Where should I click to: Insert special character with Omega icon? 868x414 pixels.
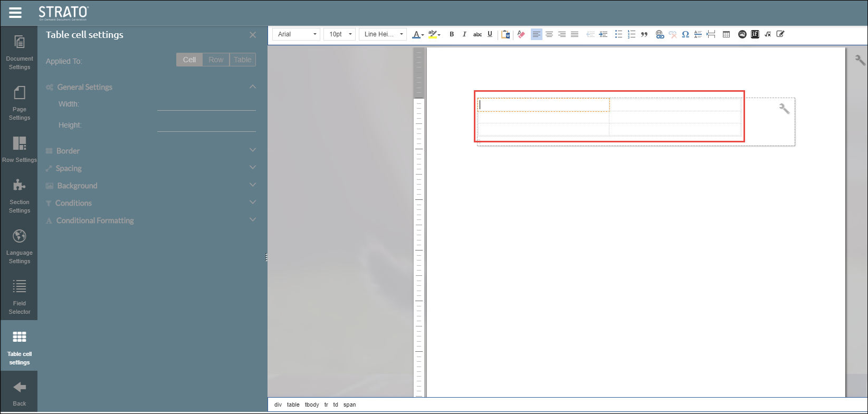[685, 34]
